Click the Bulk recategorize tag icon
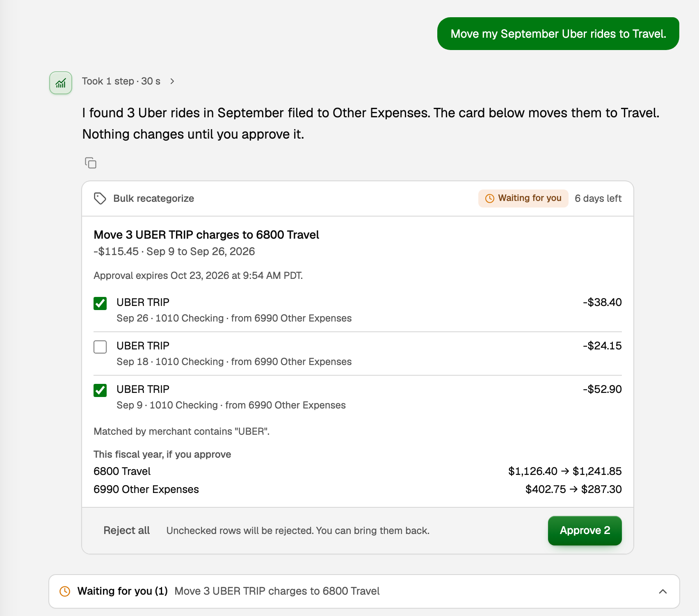The height and width of the screenshot is (616, 699). click(x=100, y=198)
